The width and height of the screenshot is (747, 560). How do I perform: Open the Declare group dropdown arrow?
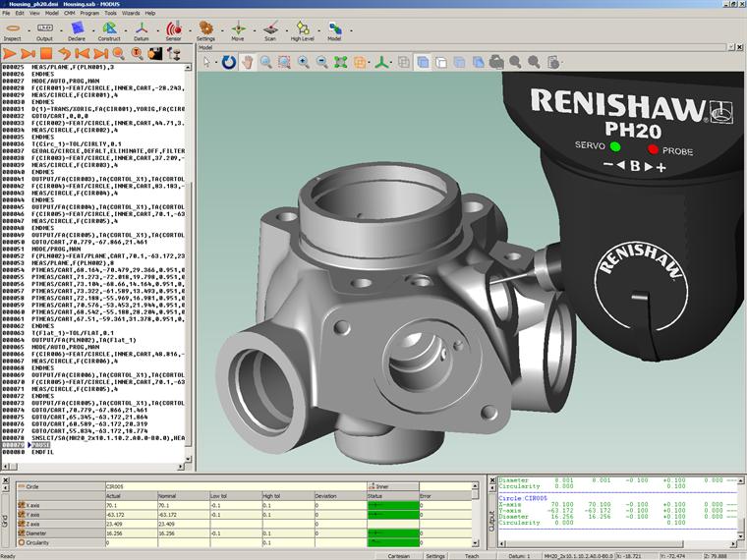(93, 30)
